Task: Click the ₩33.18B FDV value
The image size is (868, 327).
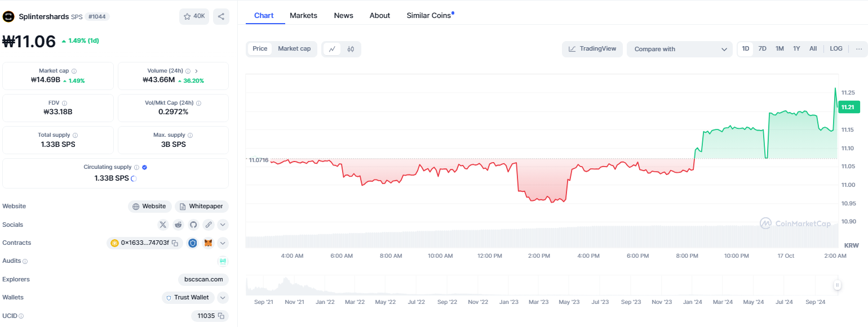Action: [58, 111]
